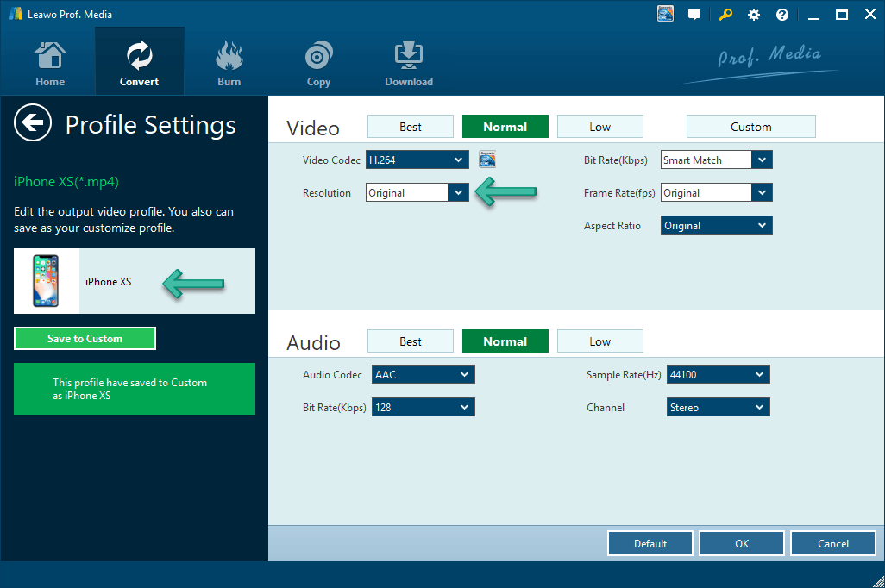Click the Bit Rate Smart Match text field
The width and height of the screenshot is (885, 588).
(x=706, y=160)
